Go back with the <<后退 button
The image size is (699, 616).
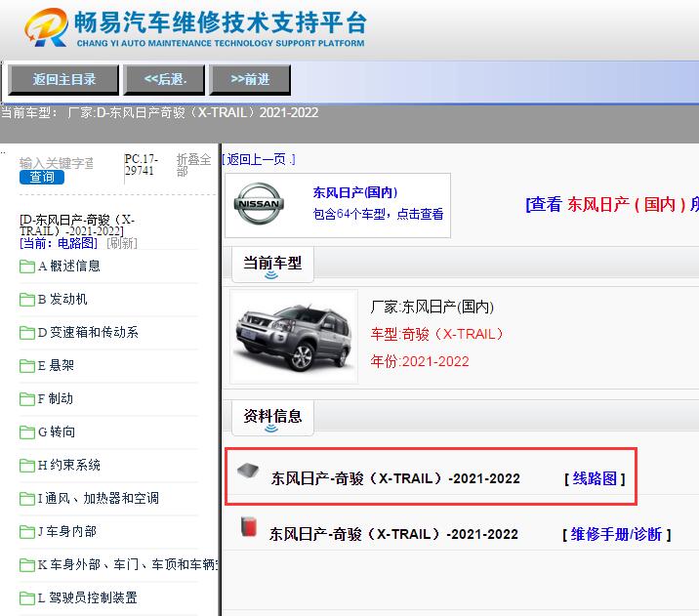[164, 80]
